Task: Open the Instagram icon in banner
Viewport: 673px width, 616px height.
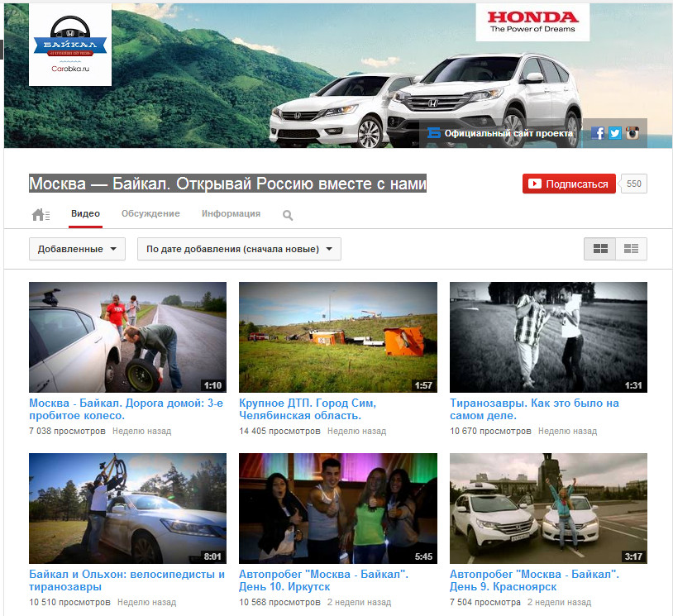Action: (x=632, y=133)
